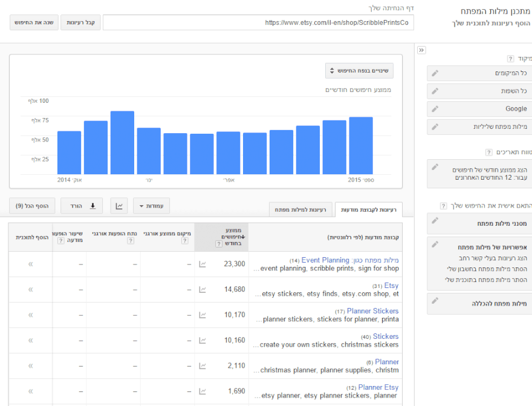Expand the keyword filters 'מסנני מילות מפתח' section

pos(479,223)
